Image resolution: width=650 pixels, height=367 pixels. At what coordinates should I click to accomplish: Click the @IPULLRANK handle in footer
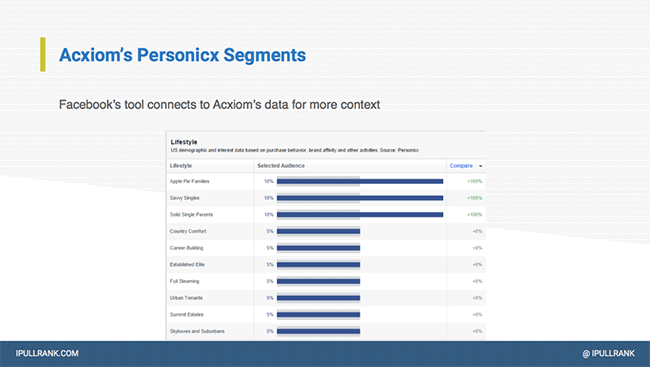point(608,353)
